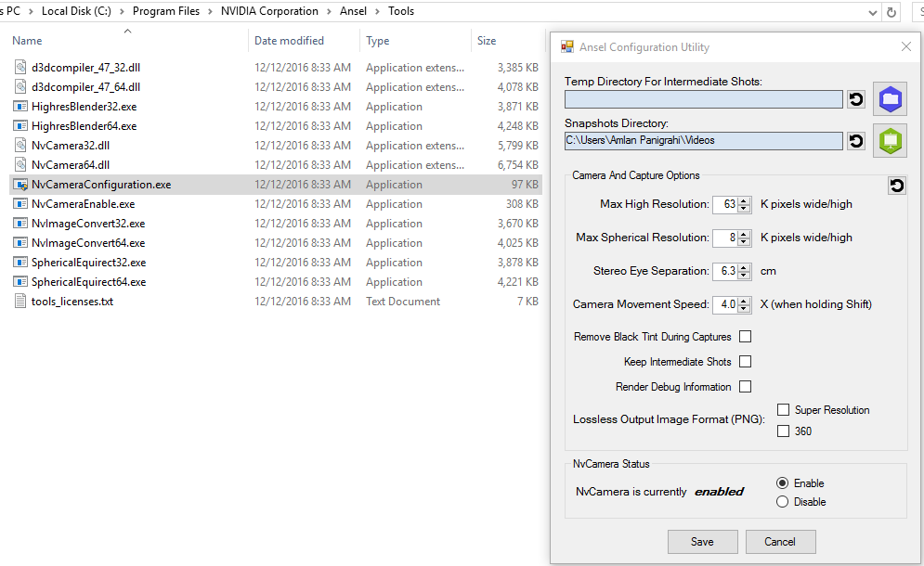924x566 pixels.
Task: Select the Disable NvCamera radio button
Action: tap(783, 502)
